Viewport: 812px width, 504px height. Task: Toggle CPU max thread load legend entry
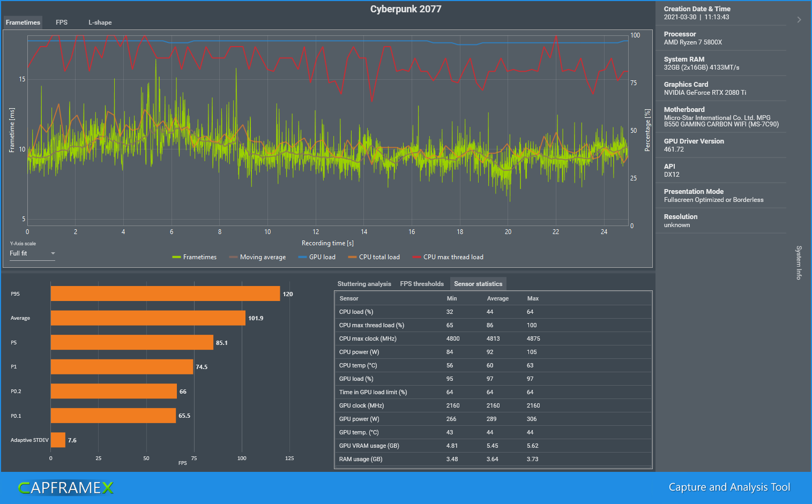pos(448,257)
